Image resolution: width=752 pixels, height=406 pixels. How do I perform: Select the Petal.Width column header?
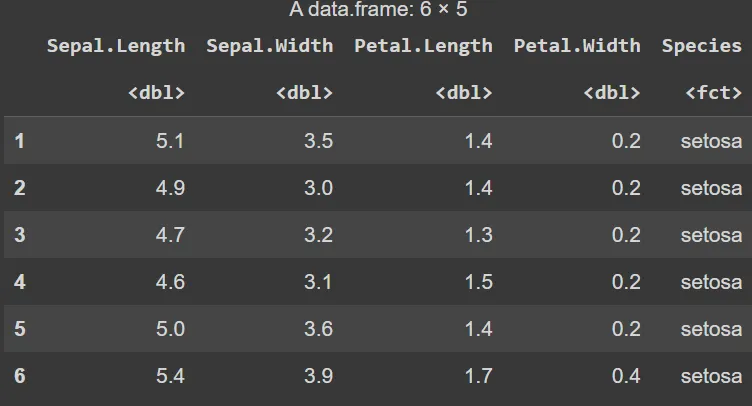[577, 46]
